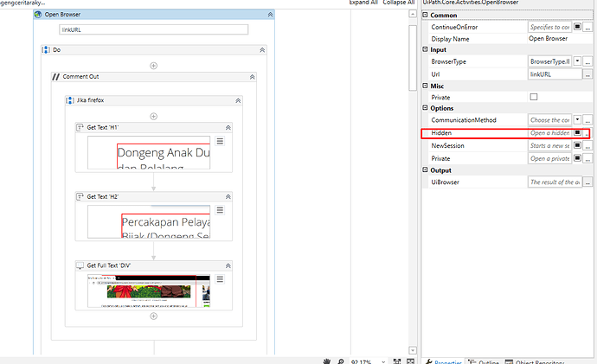Open expression editor for BrowserType

(587, 61)
